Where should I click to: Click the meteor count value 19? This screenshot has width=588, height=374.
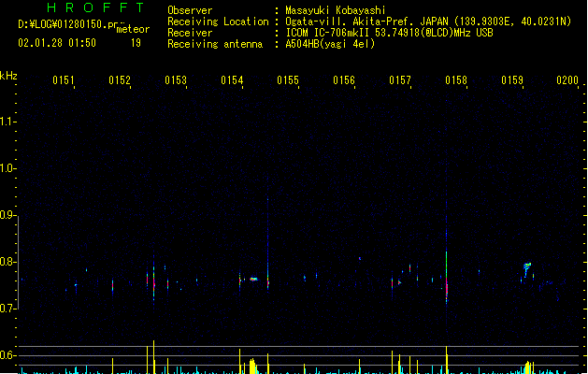pos(136,43)
